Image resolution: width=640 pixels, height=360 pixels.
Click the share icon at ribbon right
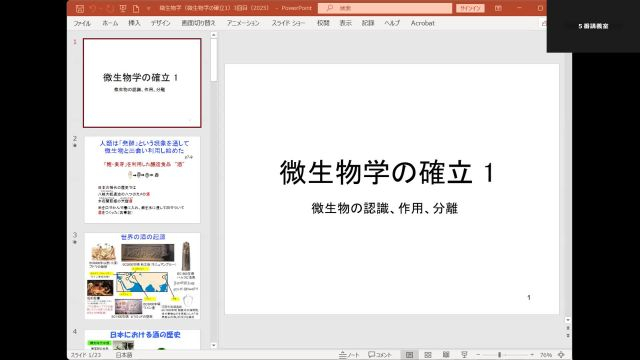[x=544, y=23]
